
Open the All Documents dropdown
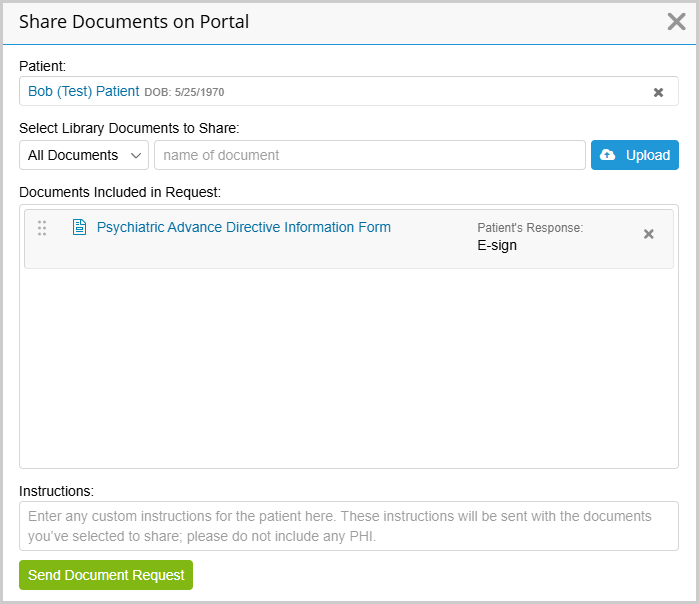point(84,155)
